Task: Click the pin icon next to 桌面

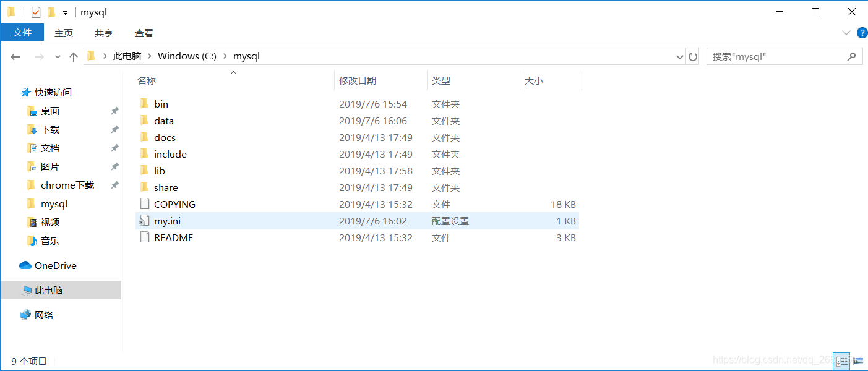Action: (114, 111)
